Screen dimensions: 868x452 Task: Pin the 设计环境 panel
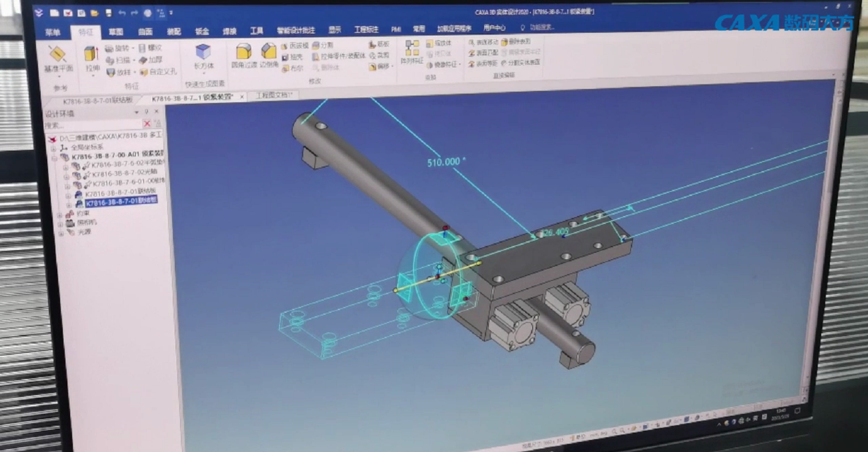pyautogui.click(x=147, y=112)
